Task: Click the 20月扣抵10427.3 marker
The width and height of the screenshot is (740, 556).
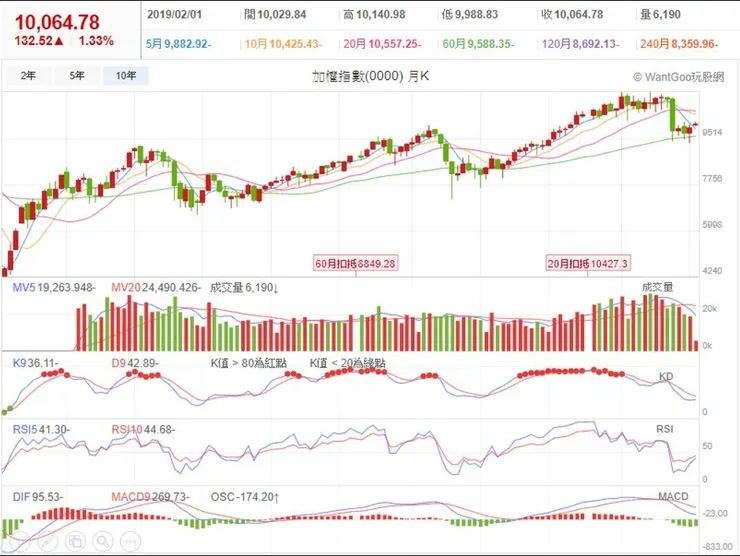Action: 588,263
